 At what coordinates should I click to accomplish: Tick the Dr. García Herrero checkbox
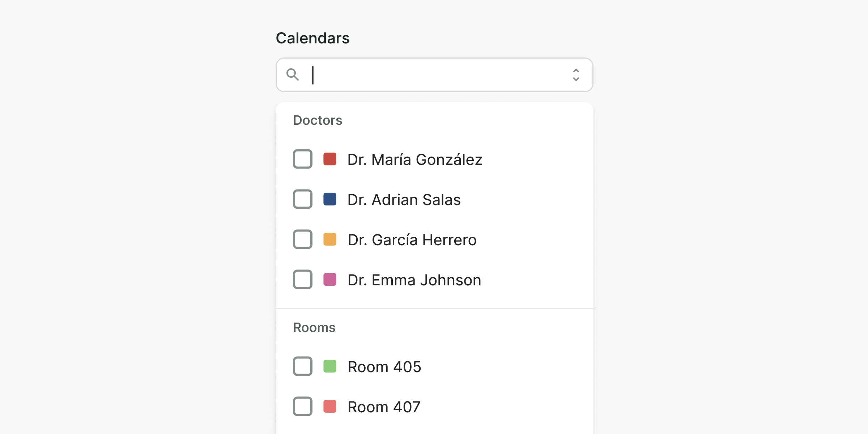(x=303, y=239)
